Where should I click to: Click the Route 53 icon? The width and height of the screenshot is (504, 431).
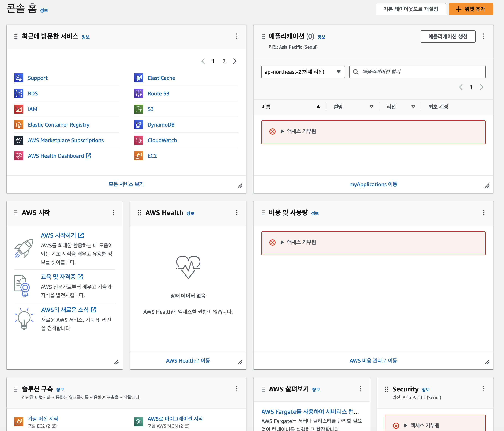[138, 93]
